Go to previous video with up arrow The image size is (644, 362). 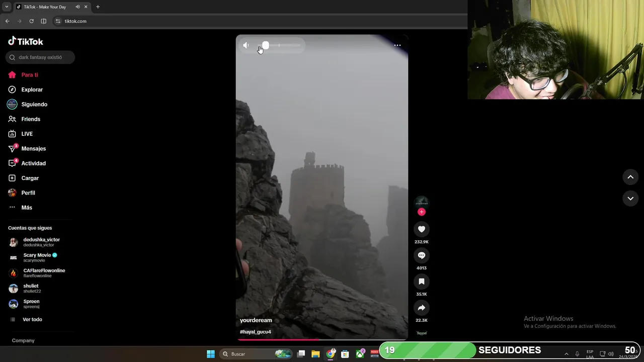630,177
